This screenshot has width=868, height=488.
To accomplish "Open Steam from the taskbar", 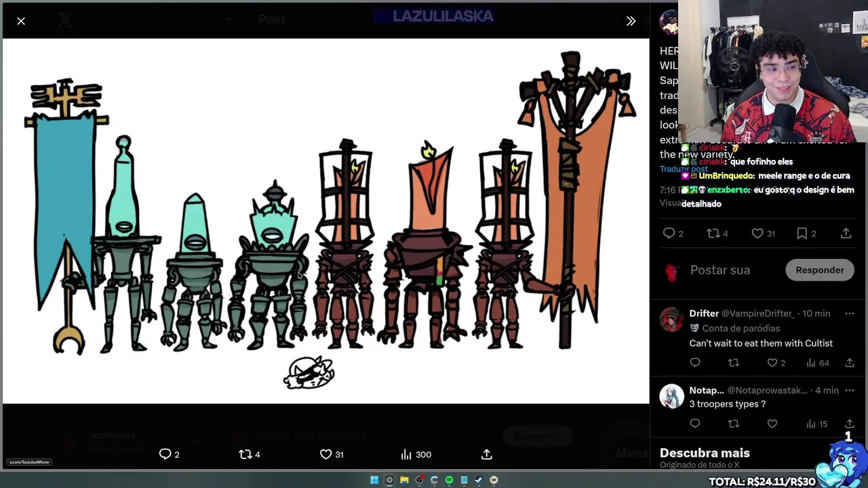I will tap(479, 480).
